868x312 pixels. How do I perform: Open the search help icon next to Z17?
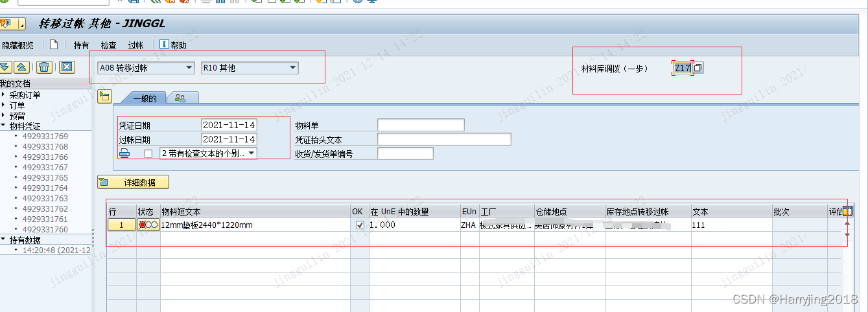point(698,67)
